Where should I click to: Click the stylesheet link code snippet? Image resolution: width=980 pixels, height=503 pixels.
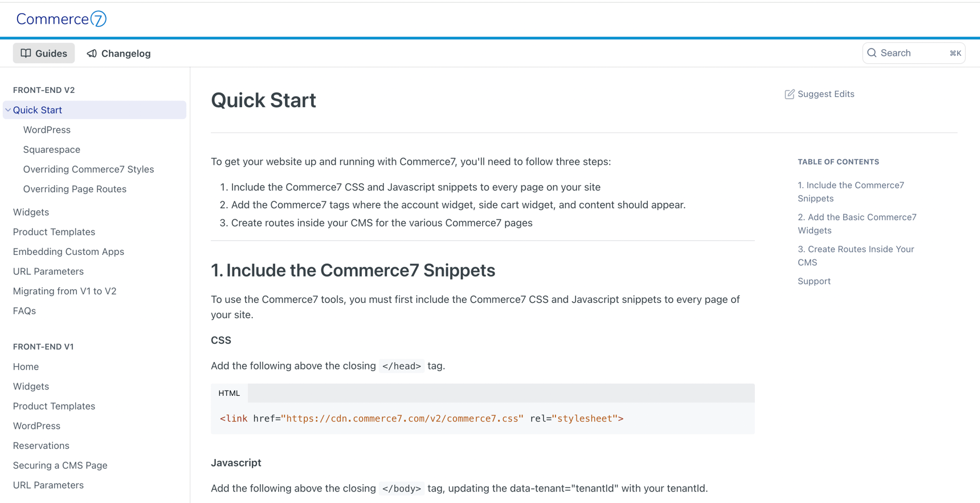(422, 419)
